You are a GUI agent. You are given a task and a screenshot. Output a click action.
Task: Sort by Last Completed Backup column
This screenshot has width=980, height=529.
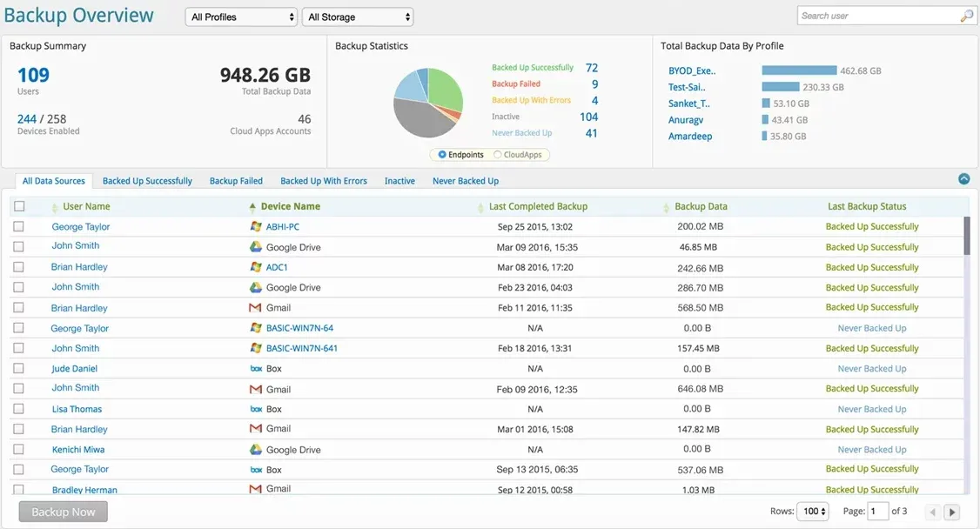538,206
